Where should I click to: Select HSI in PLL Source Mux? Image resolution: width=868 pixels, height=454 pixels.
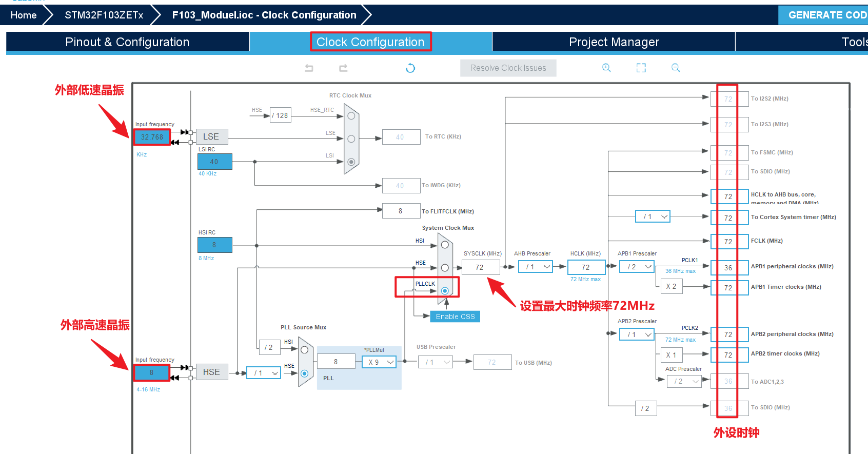click(x=304, y=350)
